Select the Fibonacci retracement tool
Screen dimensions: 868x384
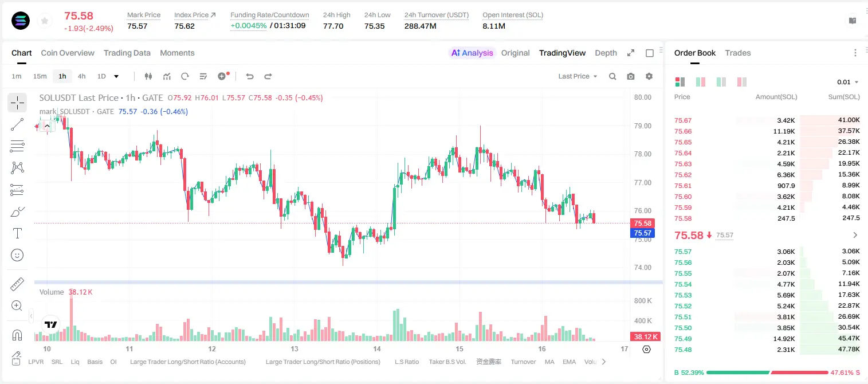click(17, 146)
